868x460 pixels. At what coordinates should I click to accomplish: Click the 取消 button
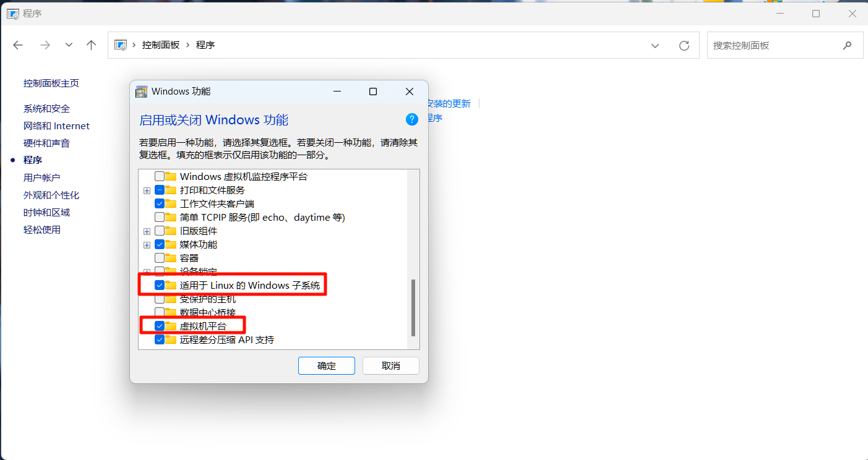pyautogui.click(x=391, y=365)
